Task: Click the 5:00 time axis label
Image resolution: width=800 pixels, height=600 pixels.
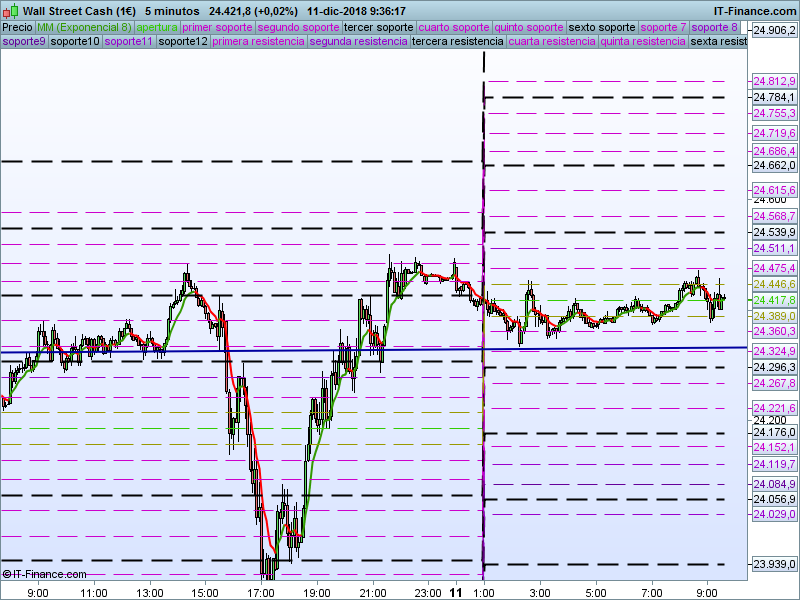Action: 595,593
